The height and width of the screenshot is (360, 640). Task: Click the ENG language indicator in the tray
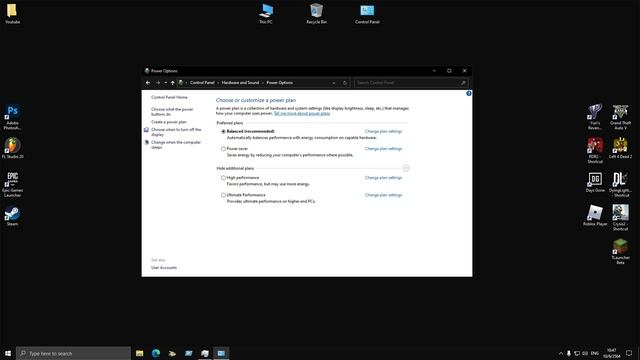(x=595, y=353)
